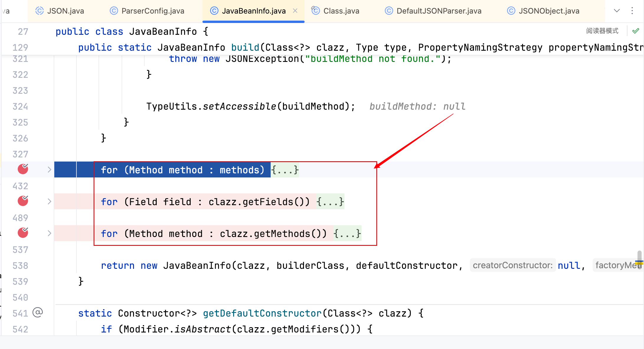Click the JSONObject.java class icon

[511, 11]
